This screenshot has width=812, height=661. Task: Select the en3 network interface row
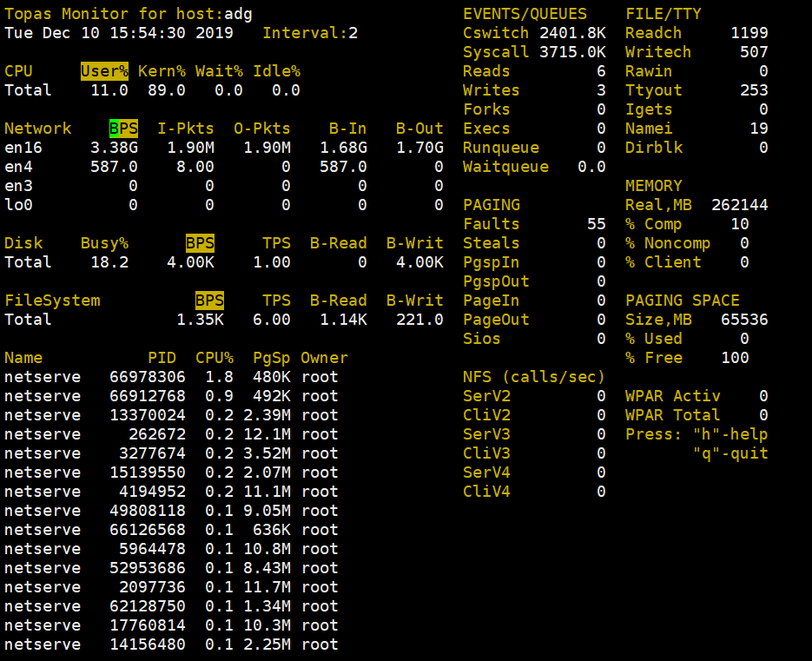click(224, 186)
